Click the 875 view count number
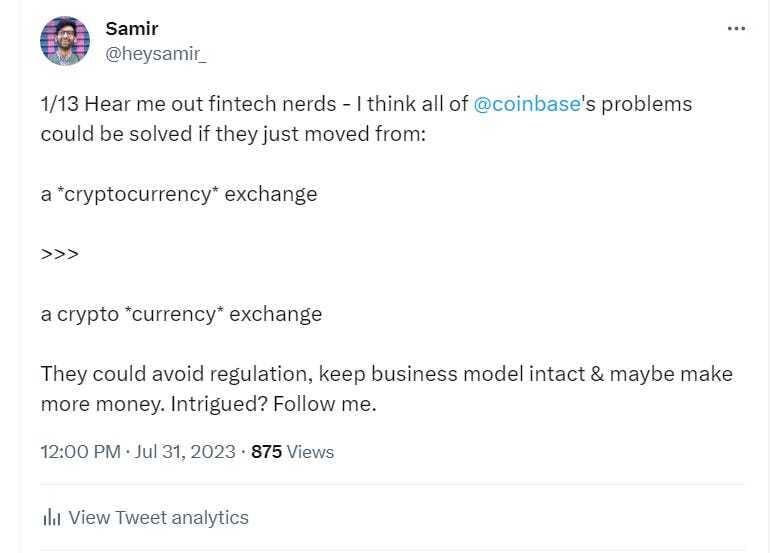This screenshot has height=553, width=770. tap(266, 452)
